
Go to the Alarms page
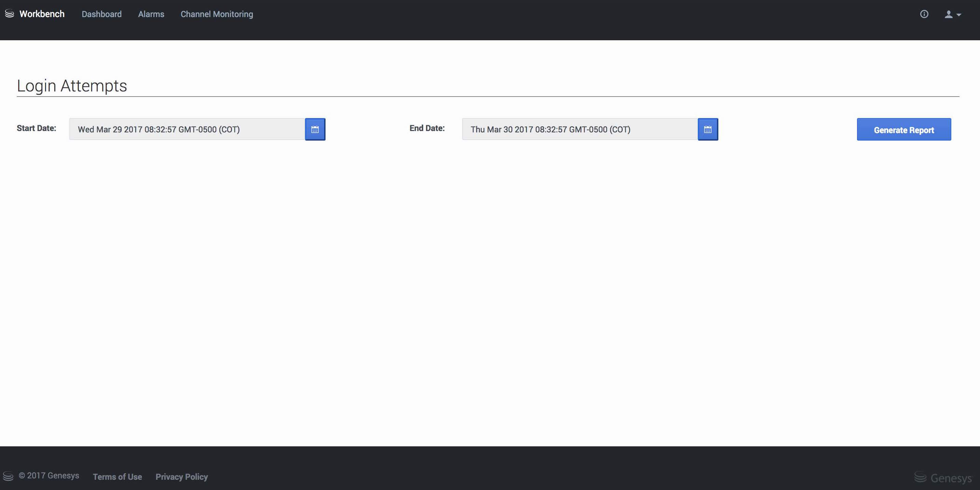coord(151,14)
